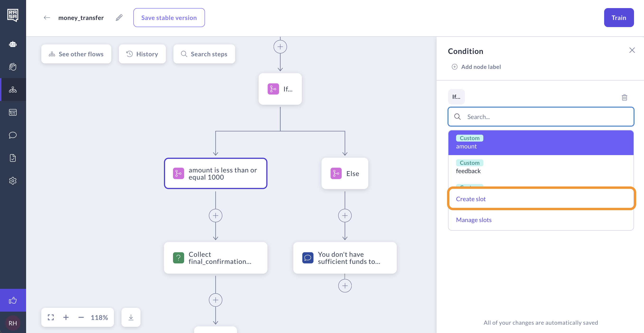
Task: Click the fit-to-screen icon in zoom controls
Action: tap(51, 317)
